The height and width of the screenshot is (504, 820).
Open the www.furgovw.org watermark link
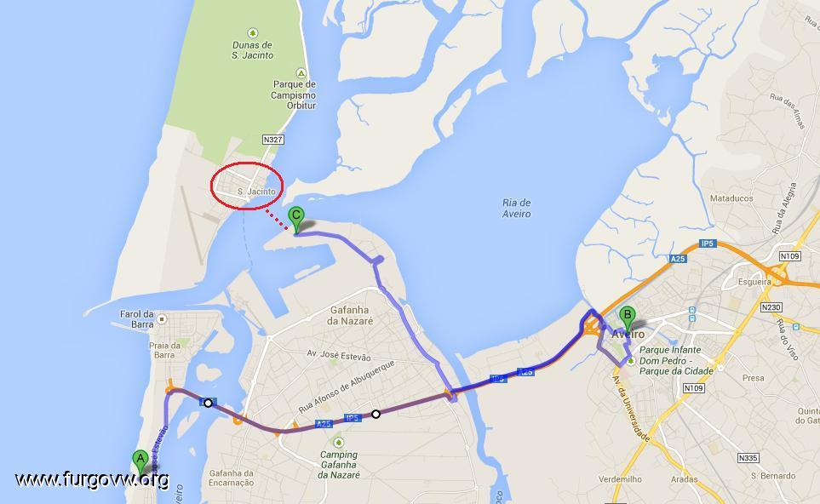(92, 479)
